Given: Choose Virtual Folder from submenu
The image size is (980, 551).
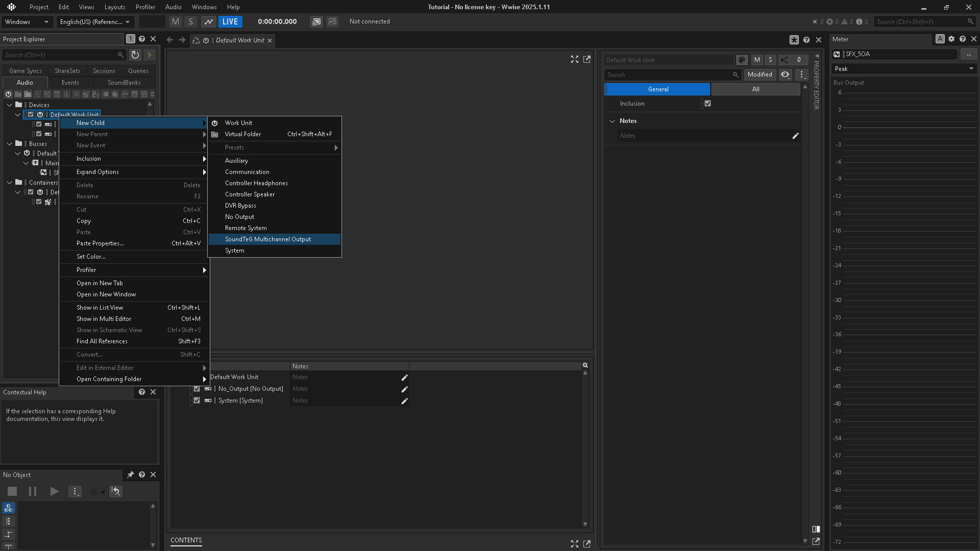Looking at the screenshot, I should (275, 134).
